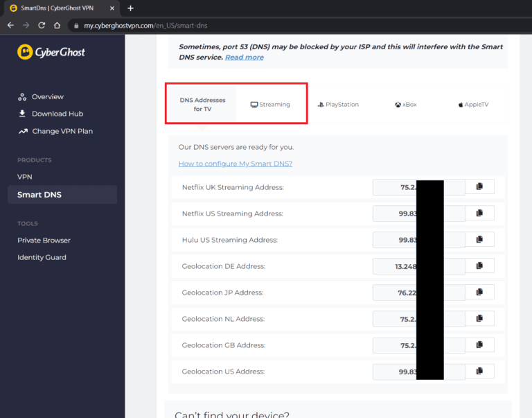This screenshot has width=532, height=418.
Task: Copy the Hulu US Streaming Address
Action: pos(479,240)
